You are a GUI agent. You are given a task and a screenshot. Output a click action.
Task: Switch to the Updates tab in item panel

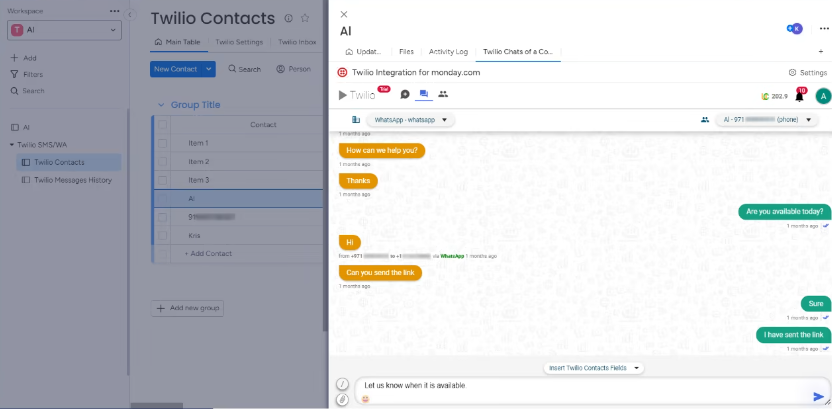(363, 51)
